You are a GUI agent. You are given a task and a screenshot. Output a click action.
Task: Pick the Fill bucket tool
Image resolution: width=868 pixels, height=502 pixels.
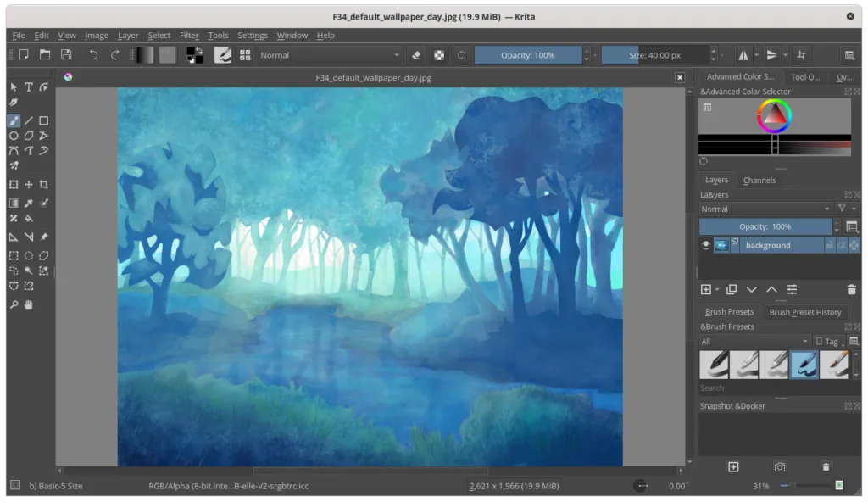click(x=29, y=219)
